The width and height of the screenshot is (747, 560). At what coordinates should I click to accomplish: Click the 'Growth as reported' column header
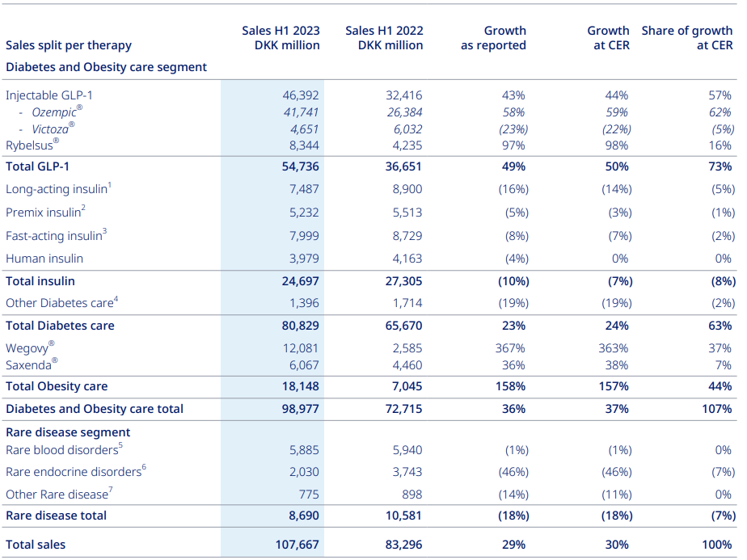click(x=493, y=38)
